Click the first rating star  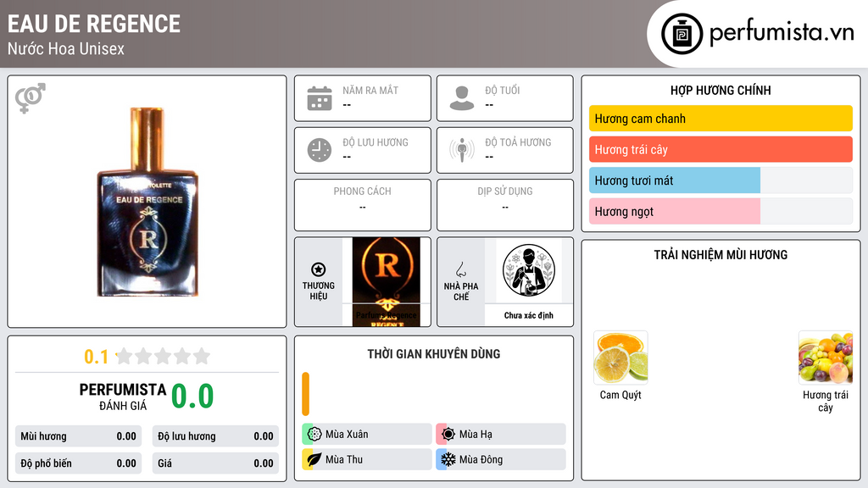tap(125, 356)
